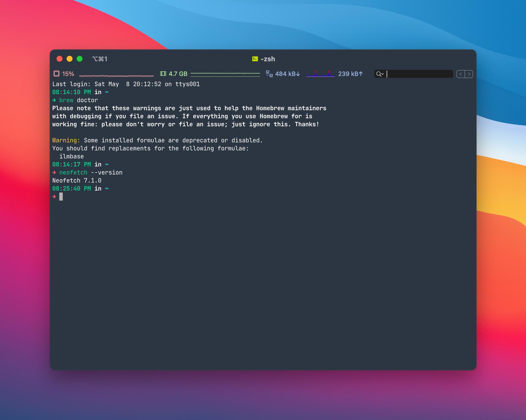
Task: Click the memory chip icon showing 4.7 GB
Action: (x=164, y=74)
